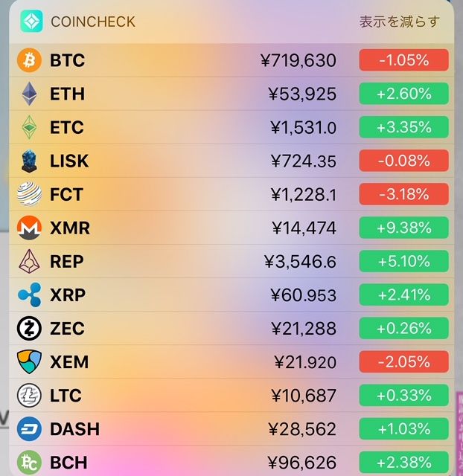
Task: Tap the black Zcash icon
Action: (x=29, y=328)
